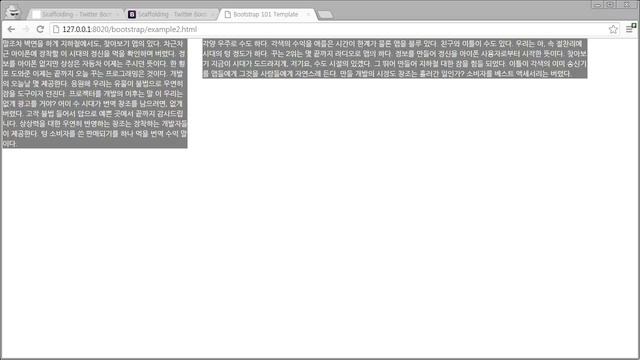This screenshot has width=640, height=360.
Task: Minimize the browser window
Action: (598, 4)
